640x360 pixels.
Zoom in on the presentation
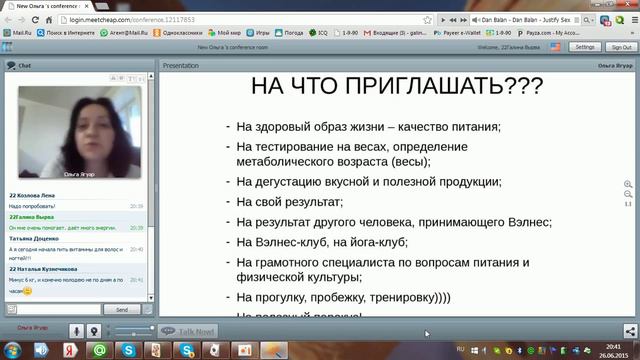pyautogui.click(x=628, y=184)
